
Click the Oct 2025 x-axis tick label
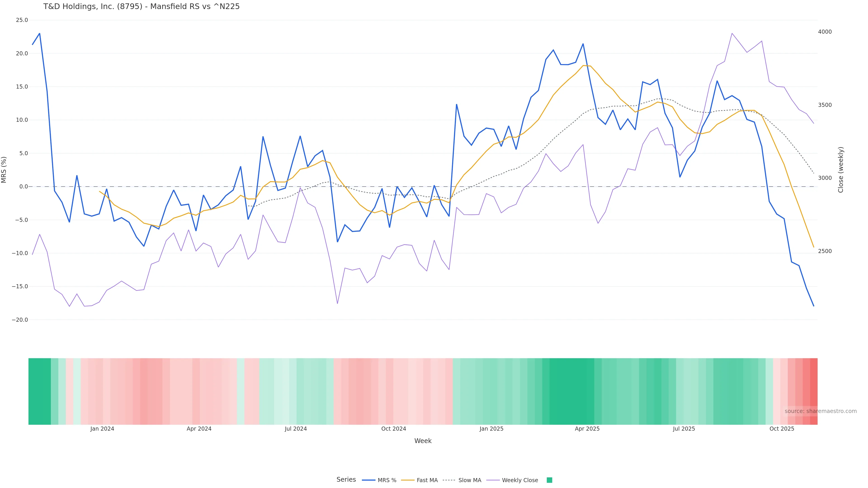pos(782,429)
